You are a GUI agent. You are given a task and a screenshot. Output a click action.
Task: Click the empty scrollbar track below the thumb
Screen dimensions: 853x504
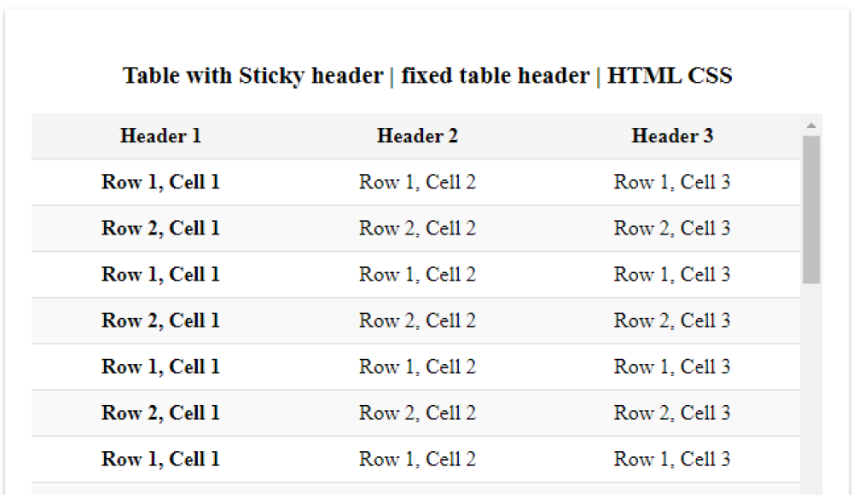pos(811,384)
